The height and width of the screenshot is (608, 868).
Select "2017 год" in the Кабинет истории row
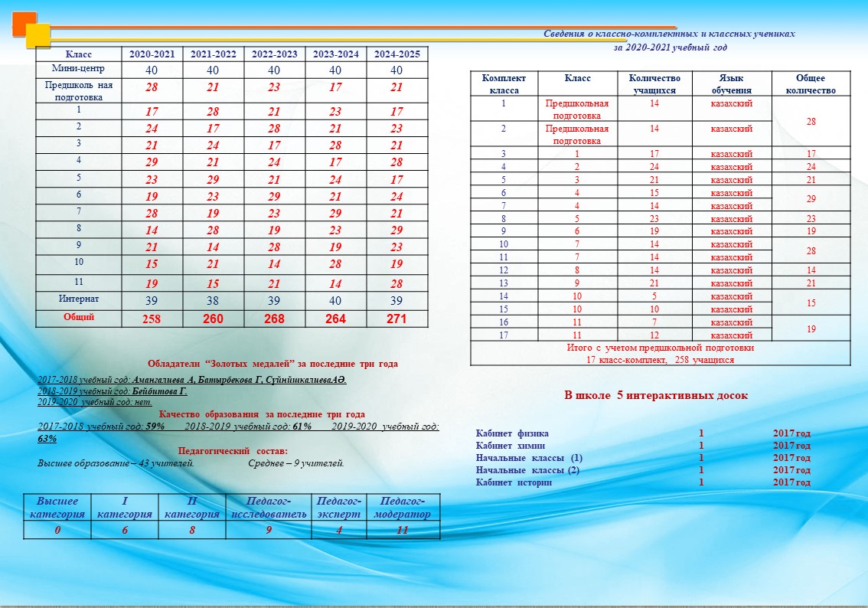(x=791, y=482)
